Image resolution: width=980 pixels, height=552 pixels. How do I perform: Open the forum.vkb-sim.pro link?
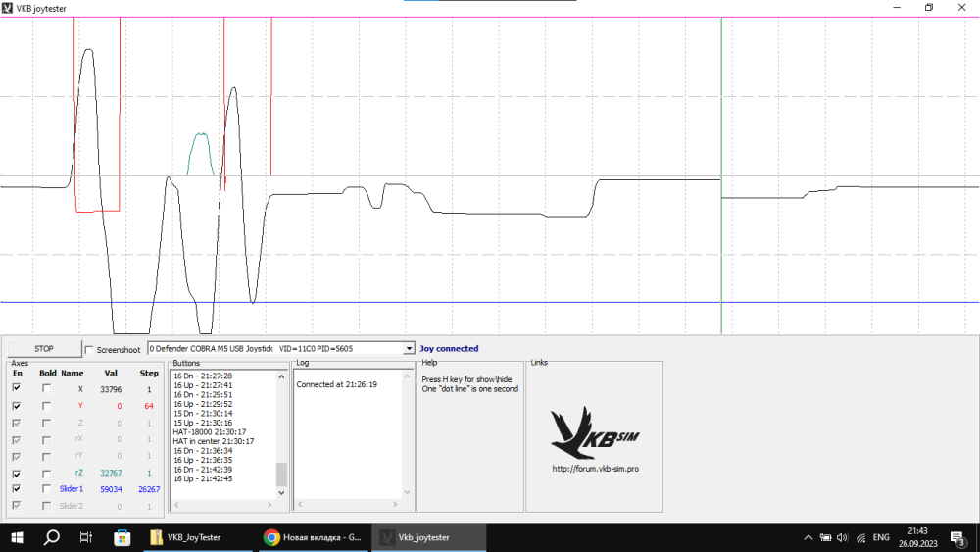point(595,469)
